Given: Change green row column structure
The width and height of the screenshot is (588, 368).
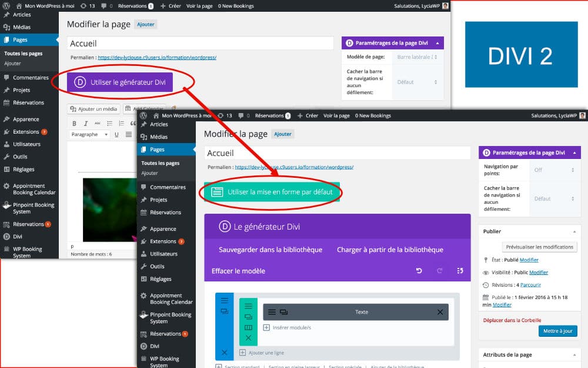Looking at the screenshot, I should [248, 327].
